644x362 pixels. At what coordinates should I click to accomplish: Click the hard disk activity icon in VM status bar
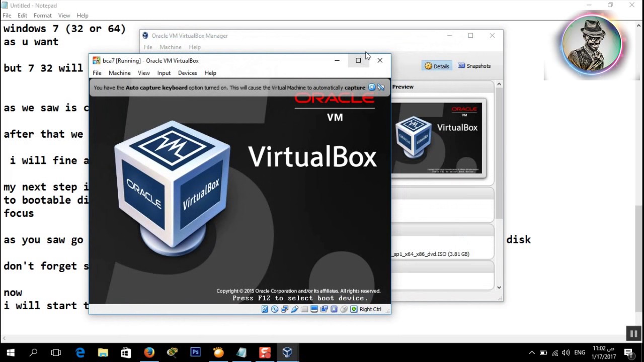265,309
